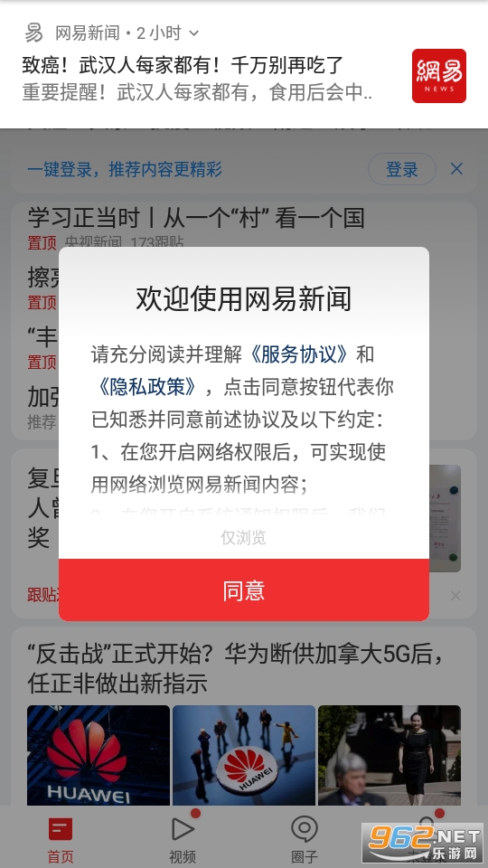Tap the video play triangle icon
Screen dimensions: 488x868
coord(183,829)
